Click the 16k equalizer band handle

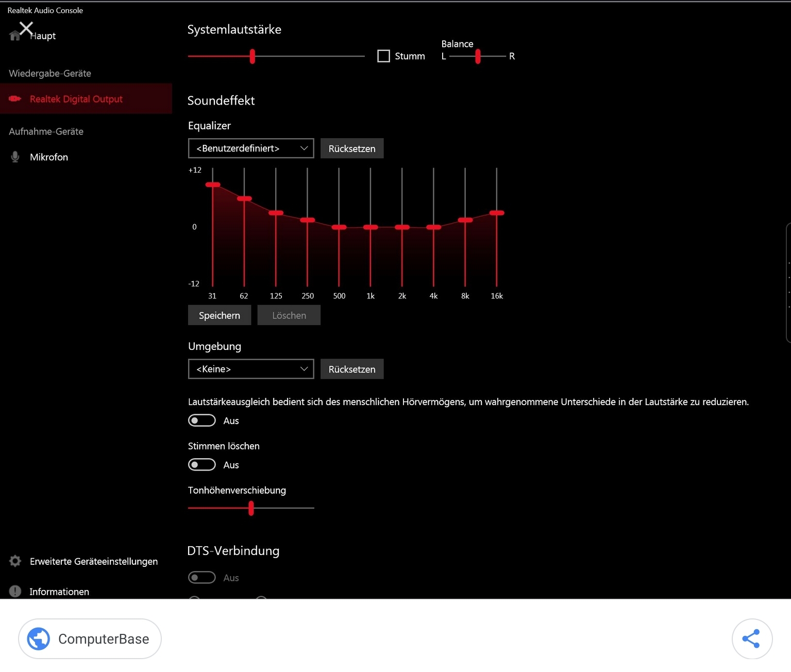[x=497, y=213]
